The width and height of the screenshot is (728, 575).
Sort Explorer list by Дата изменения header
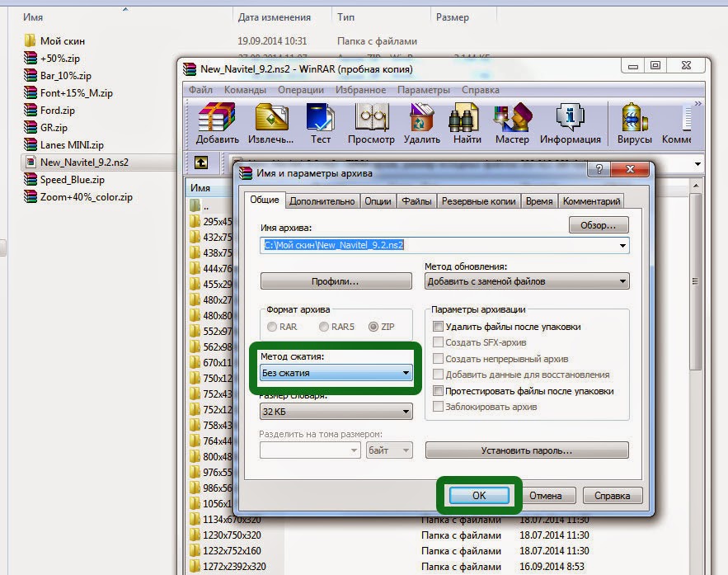pyautogui.click(x=275, y=17)
